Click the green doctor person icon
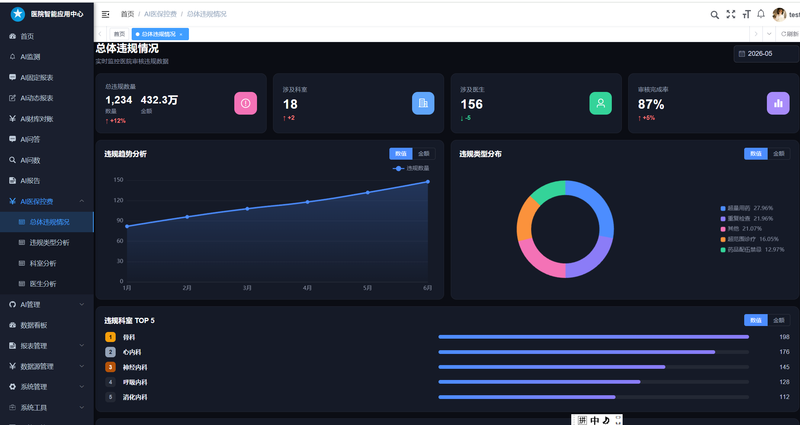 [601, 103]
